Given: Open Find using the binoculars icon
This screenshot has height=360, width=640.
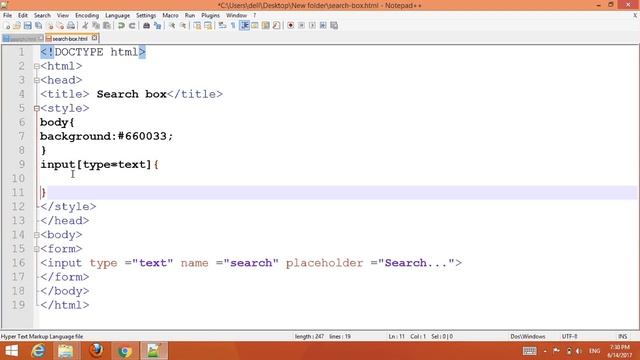Looking at the screenshot, I should pyautogui.click(x=147, y=26).
